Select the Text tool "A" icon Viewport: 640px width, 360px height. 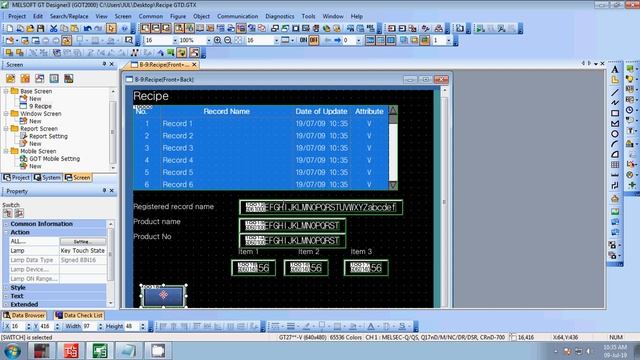(x=615, y=69)
